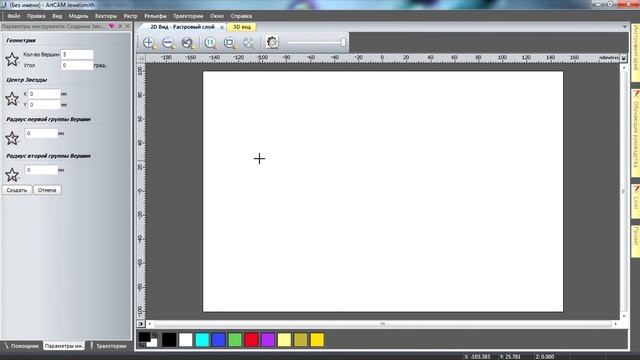Click the horizontal scrollbar left arrow
Viewport: 640px width, 360px height.
coord(150,324)
